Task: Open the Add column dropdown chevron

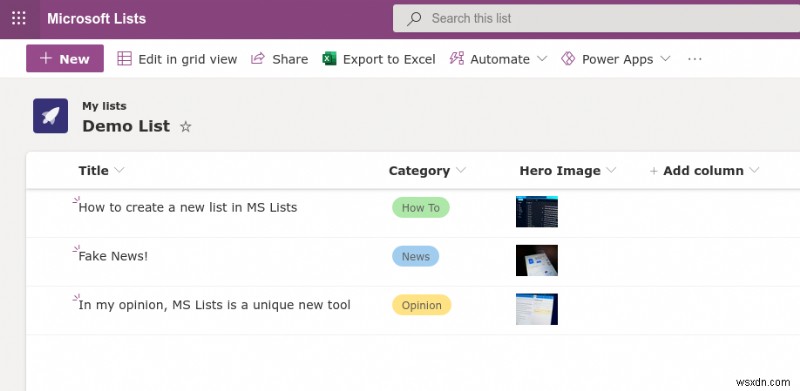Action: click(754, 170)
